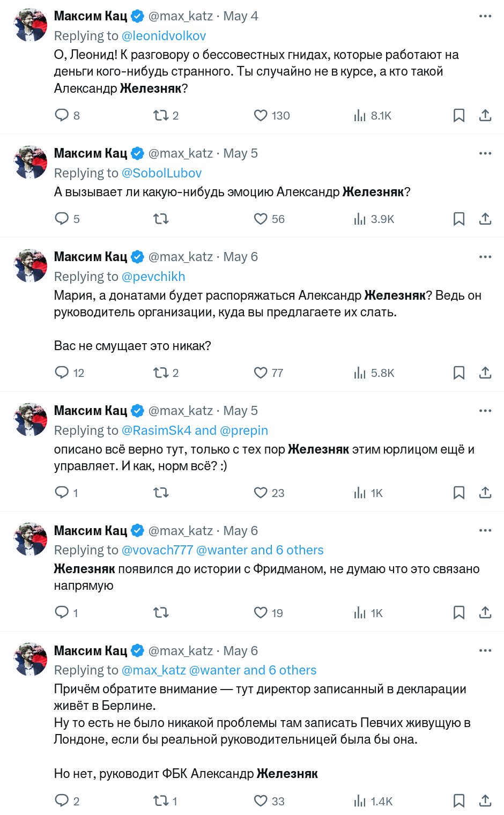The height and width of the screenshot is (815, 504).
Task: Share the last tweet about ФБК
Action: point(485,801)
